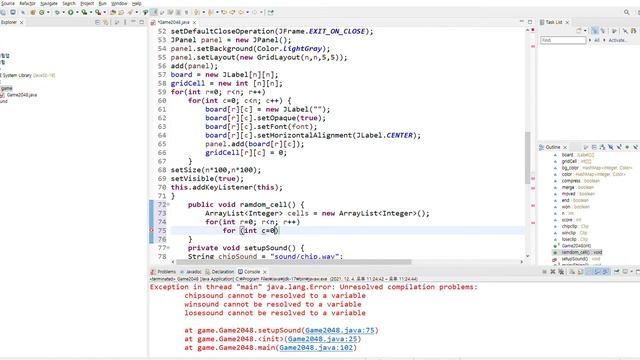Open the Run dropdown arrow beside the green run icon

77,12
